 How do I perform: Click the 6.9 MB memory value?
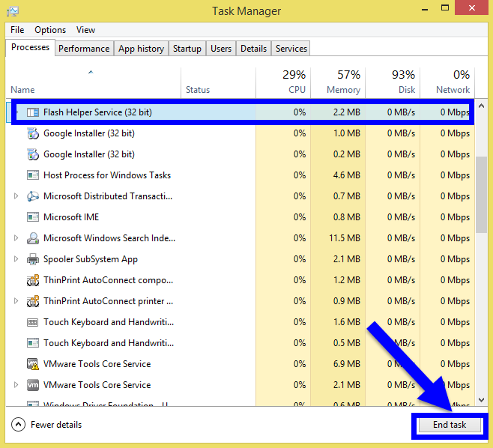coord(346,364)
